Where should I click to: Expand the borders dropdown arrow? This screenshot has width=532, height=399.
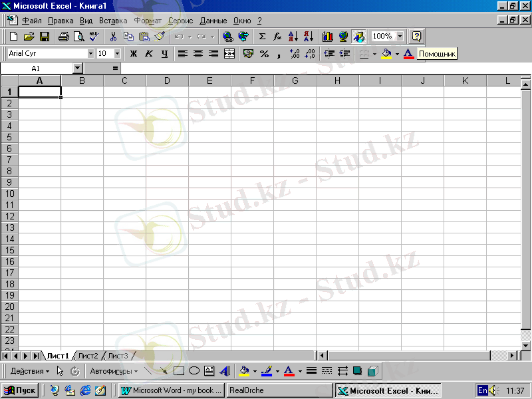[374, 54]
